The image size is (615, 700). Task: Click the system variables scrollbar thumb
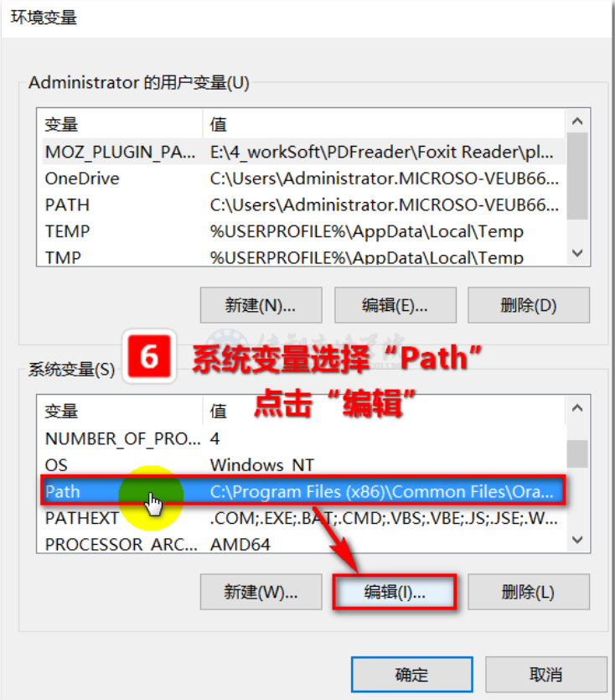[x=577, y=454]
